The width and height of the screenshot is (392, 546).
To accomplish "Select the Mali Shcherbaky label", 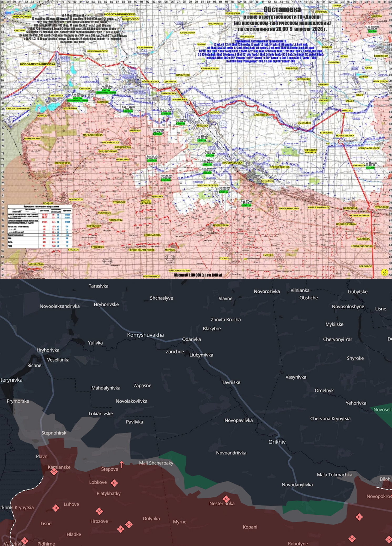I will (x=156, y=463).
